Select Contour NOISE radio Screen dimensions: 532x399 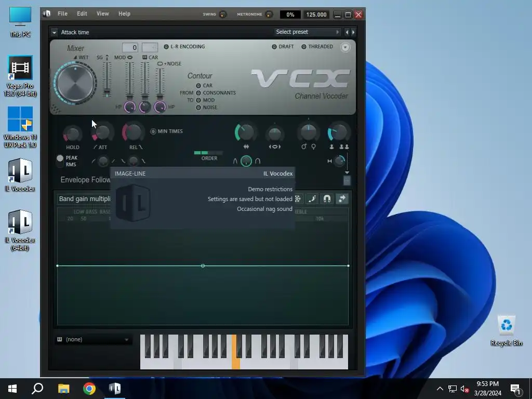click(198, 108)
